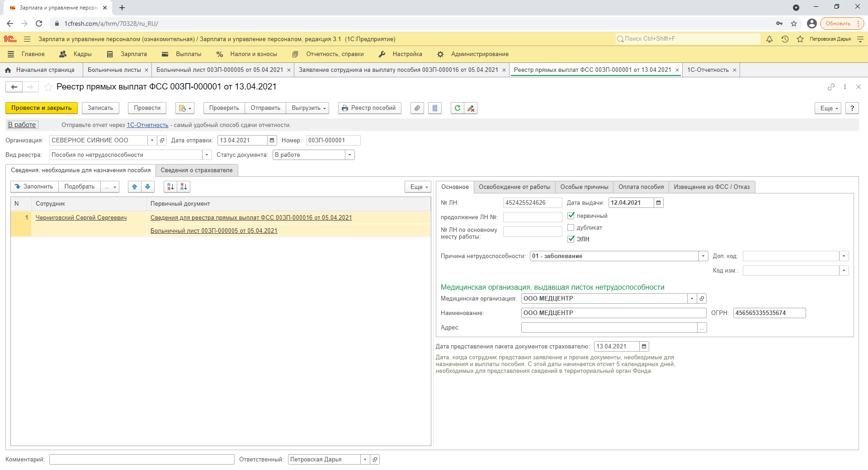Click the green refresh icon in toolbar
This screenshot has height=470, width=868.
coord(457,108)
